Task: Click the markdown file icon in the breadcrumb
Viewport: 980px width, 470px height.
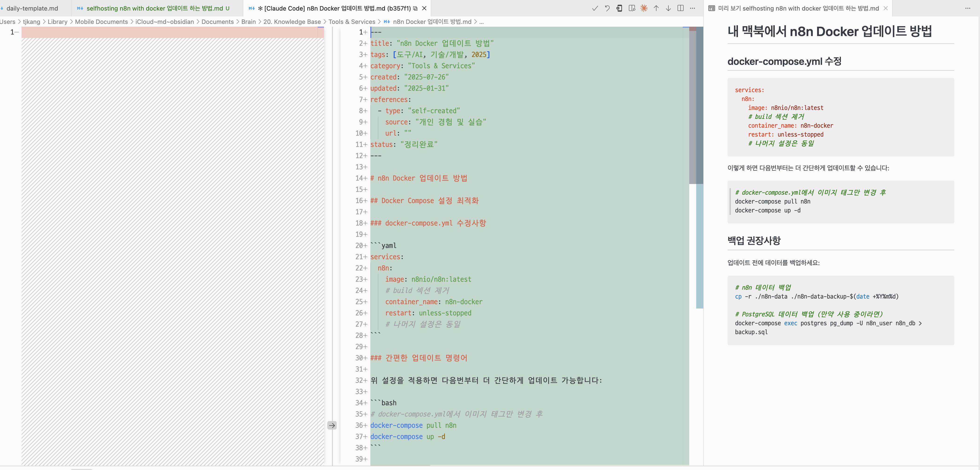Action: tap(387, 22)
